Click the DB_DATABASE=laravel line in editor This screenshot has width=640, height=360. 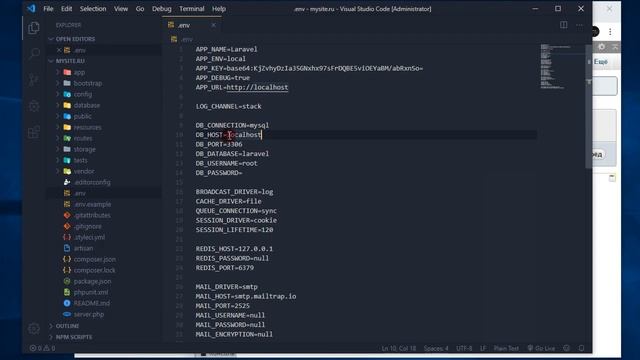pos(232,154)
